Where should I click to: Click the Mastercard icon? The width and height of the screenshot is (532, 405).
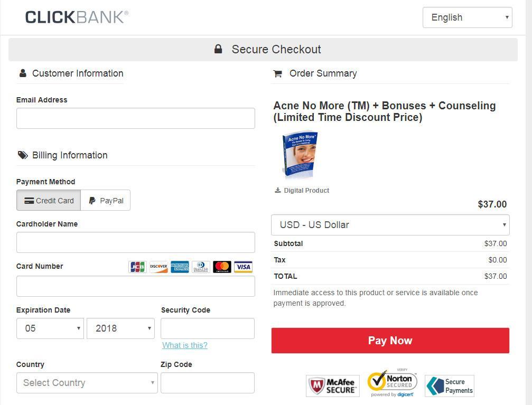click(x=222, y=267)
